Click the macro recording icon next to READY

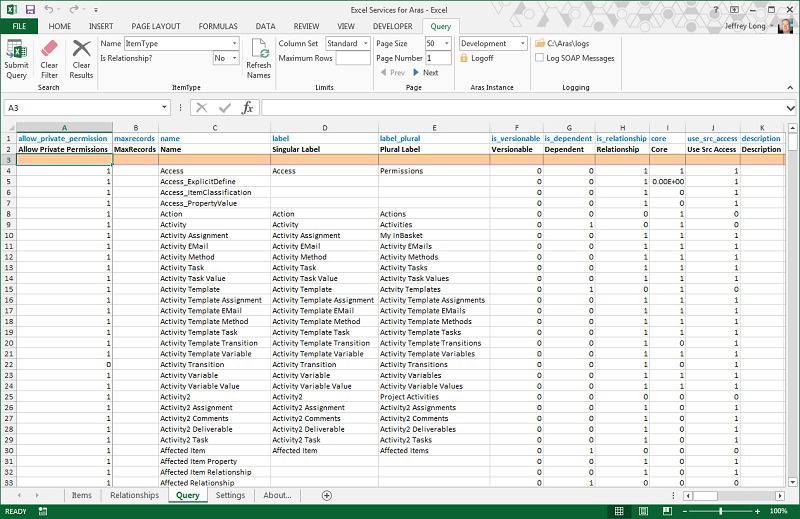[43, 511]
